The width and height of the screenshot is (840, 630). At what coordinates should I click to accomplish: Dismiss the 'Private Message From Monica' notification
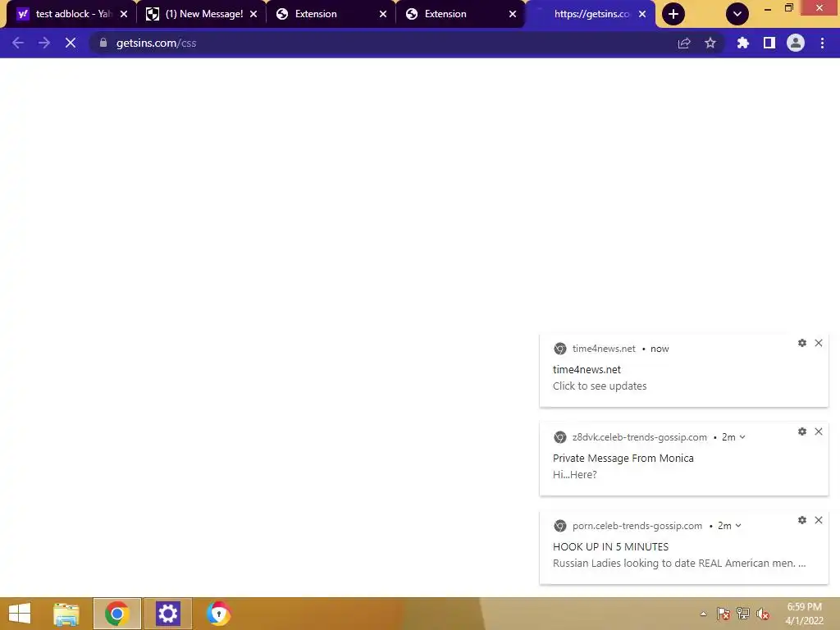tap(819, 431)
